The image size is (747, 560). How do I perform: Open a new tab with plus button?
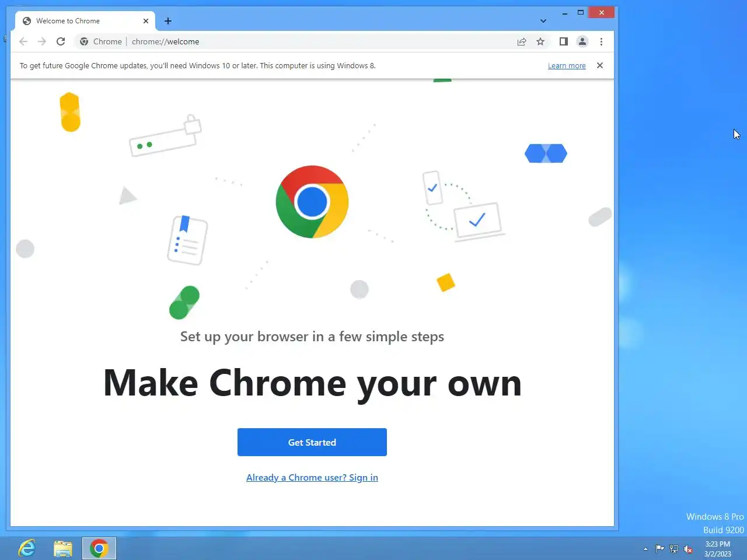point(168,21)
